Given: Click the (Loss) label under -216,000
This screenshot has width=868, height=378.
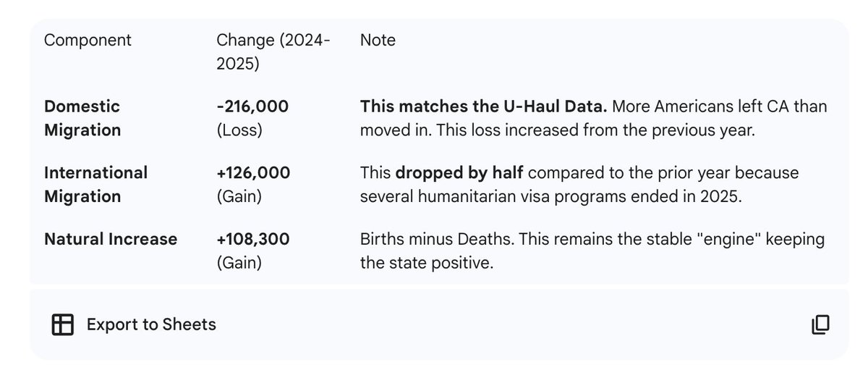Looking at the screenshot, I should (239, 130).
